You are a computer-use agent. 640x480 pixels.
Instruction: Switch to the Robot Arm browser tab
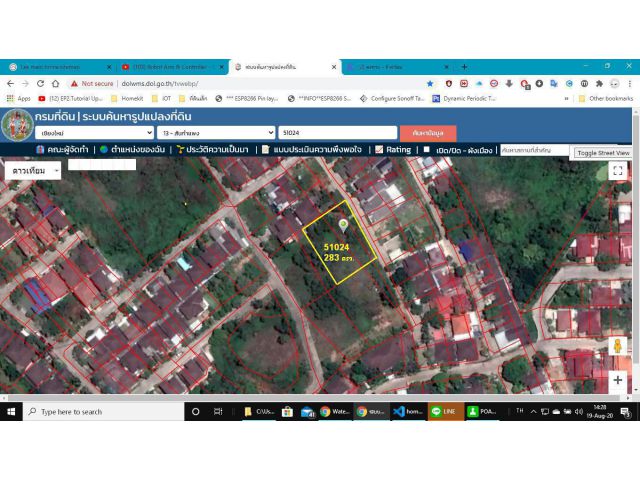170,67
